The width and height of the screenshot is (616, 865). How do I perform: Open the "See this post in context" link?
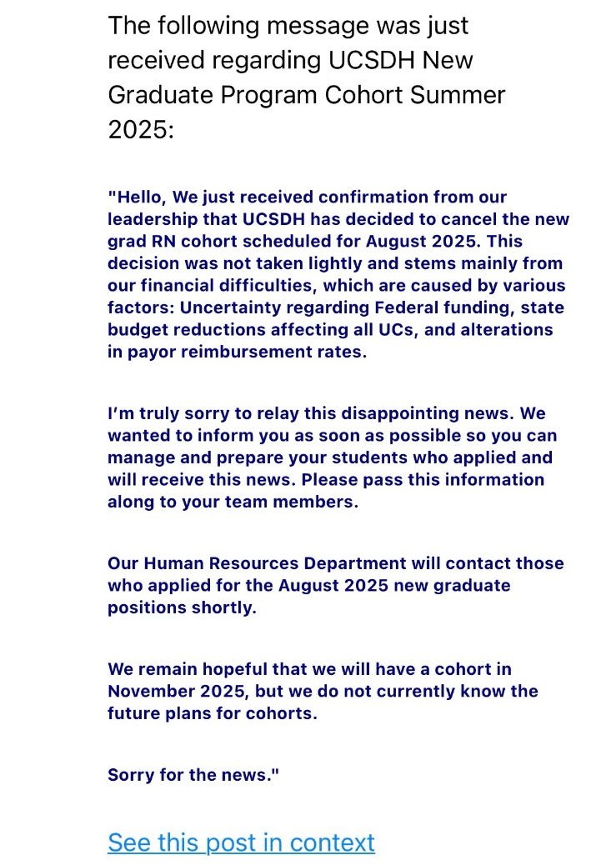(241, 842)
